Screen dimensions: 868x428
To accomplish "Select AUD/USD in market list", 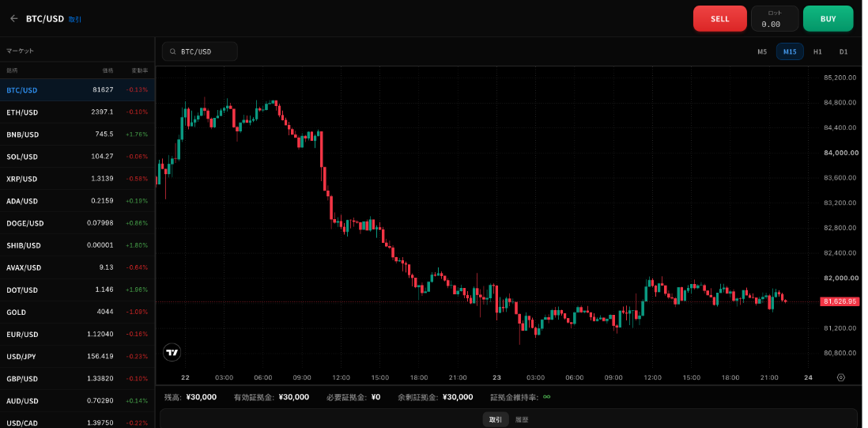I will click(77, 400).
